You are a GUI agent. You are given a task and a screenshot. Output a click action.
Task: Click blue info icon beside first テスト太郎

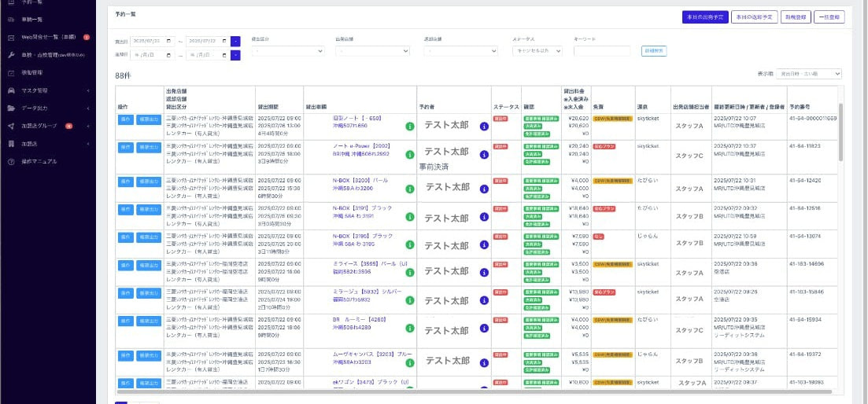click(484, 126)
